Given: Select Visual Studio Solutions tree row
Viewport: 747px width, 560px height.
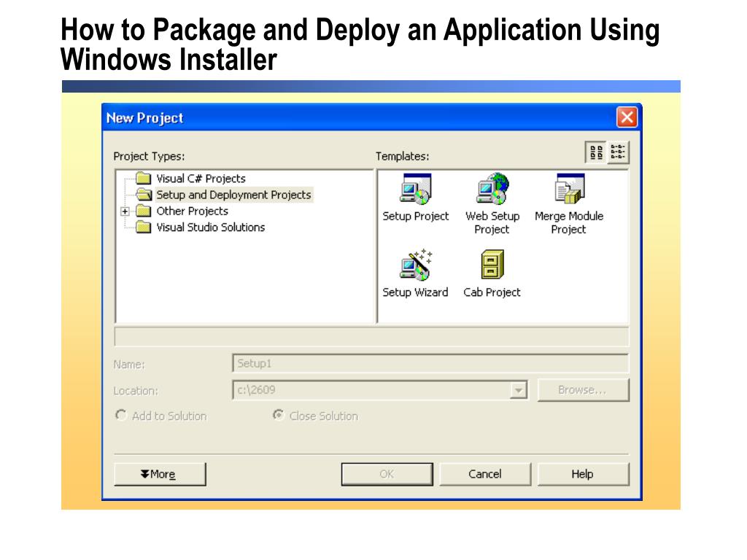Looking at the screenshot, I should tap(211, 227).
